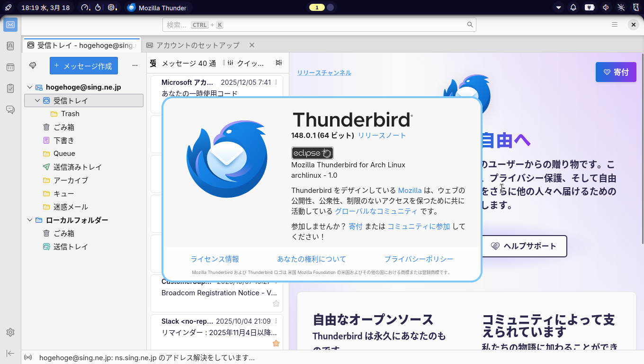Click the Get Messages cloud icon

click(33, 65)
